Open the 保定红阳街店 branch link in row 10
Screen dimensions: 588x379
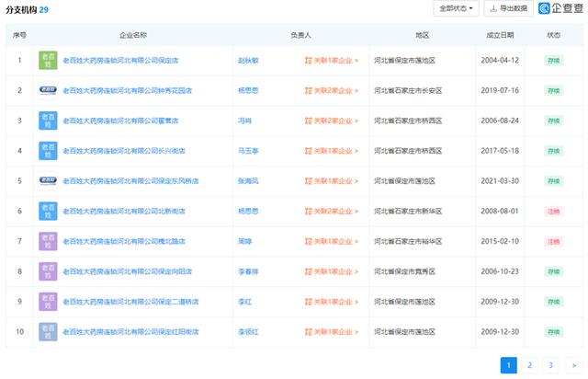130,332
